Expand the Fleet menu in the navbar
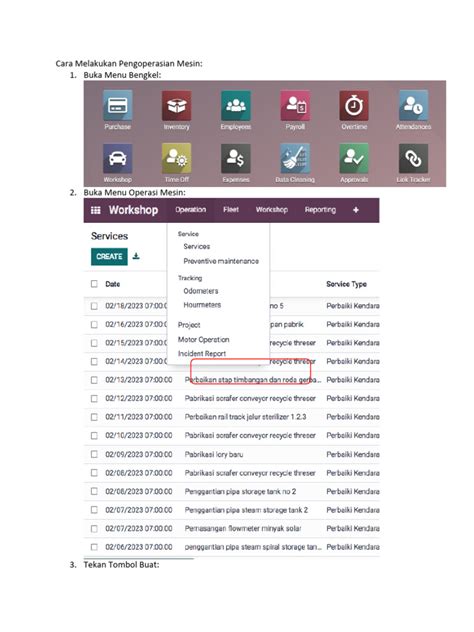 coord(231,210)
